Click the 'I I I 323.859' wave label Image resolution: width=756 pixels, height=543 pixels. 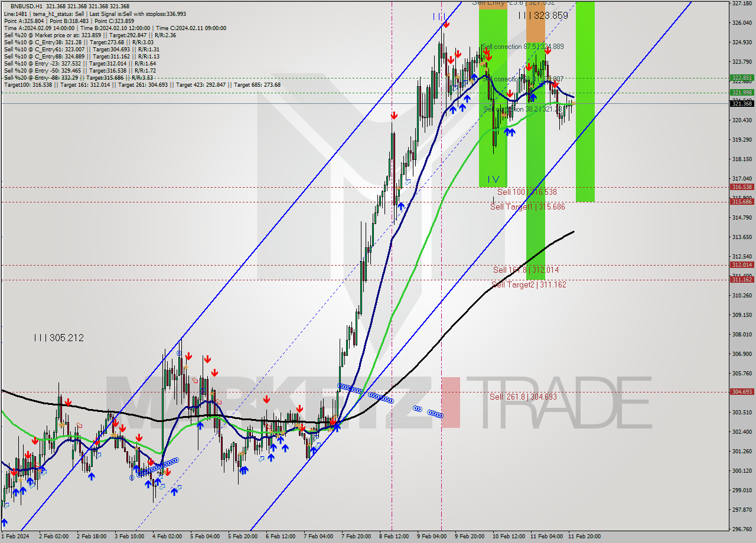[x=543, y=16]
